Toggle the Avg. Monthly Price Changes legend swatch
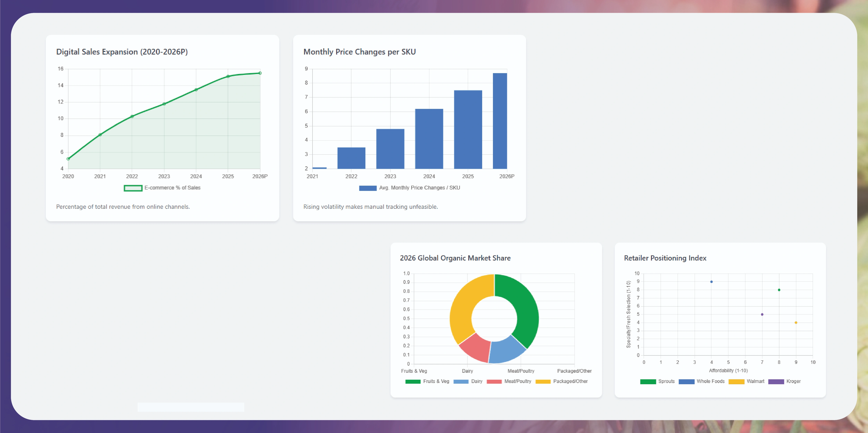Viewport: 868px width, 433px height. tap(368, 188)
